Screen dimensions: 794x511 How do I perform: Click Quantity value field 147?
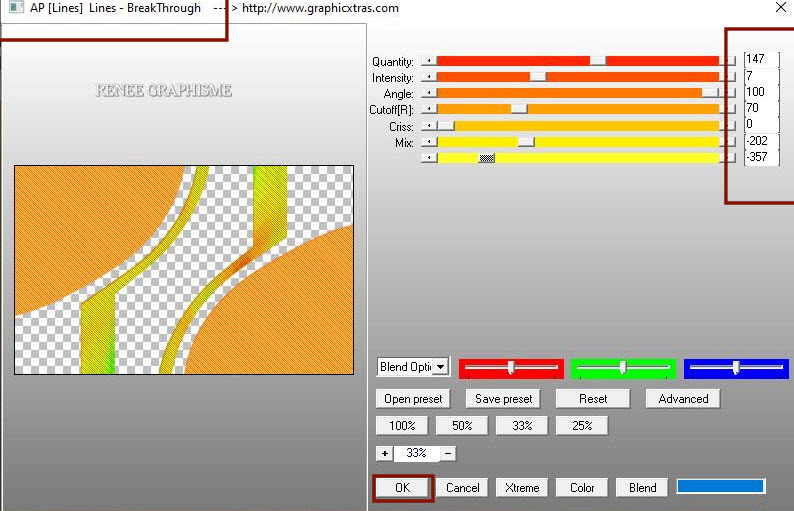[761, 59]
